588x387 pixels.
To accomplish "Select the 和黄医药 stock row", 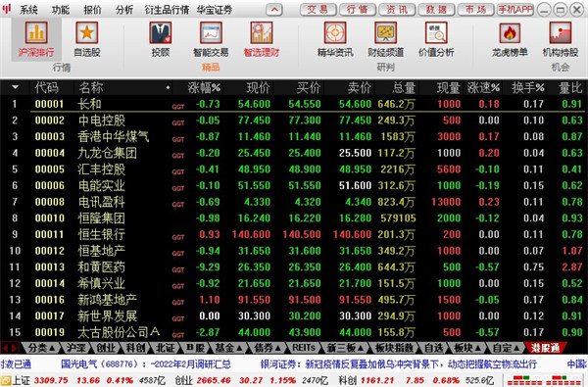I will point(294,267).
